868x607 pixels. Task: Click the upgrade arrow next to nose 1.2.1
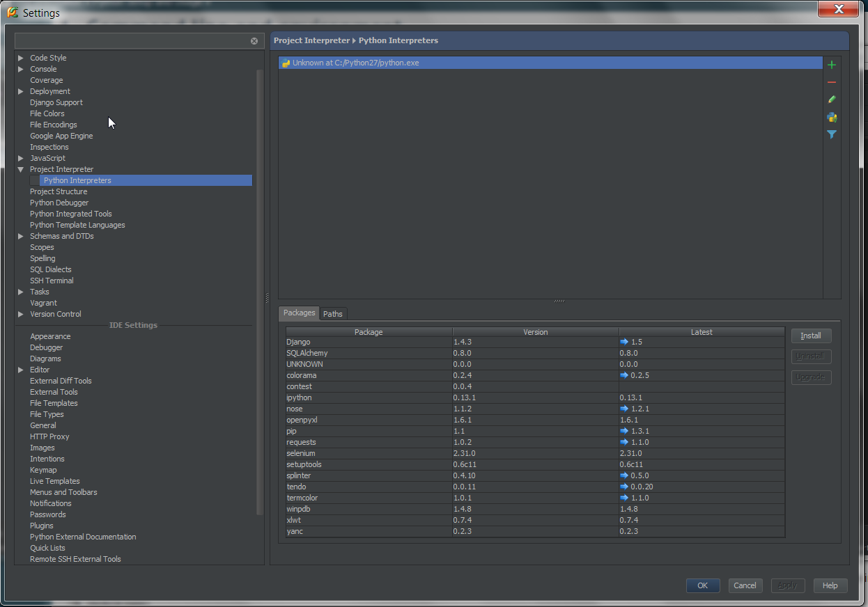[625, 409]
